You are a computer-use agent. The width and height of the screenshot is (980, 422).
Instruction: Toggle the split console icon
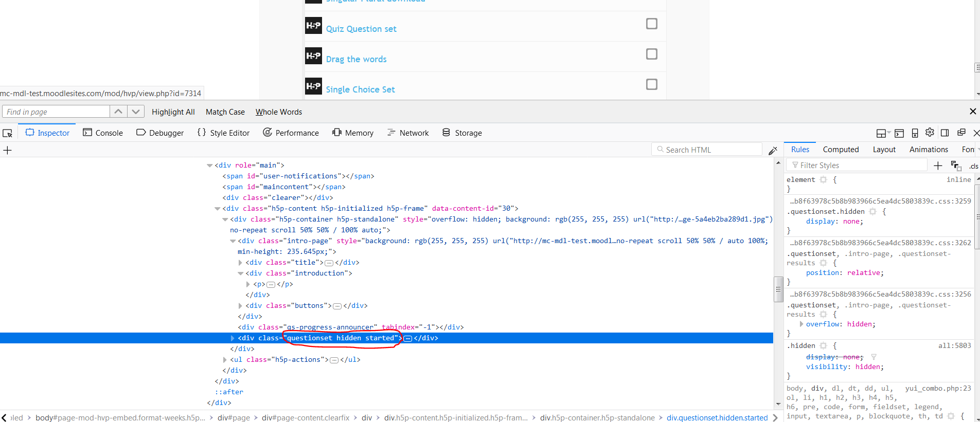(899, 133)
